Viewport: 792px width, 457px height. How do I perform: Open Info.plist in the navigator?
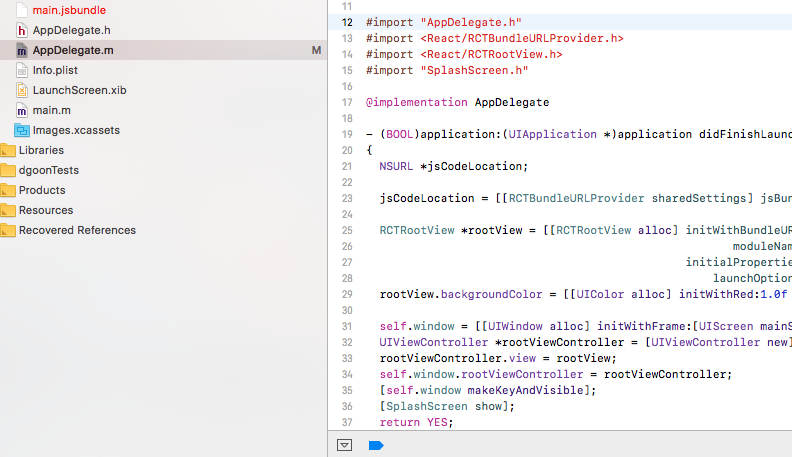tap(55, 70)
